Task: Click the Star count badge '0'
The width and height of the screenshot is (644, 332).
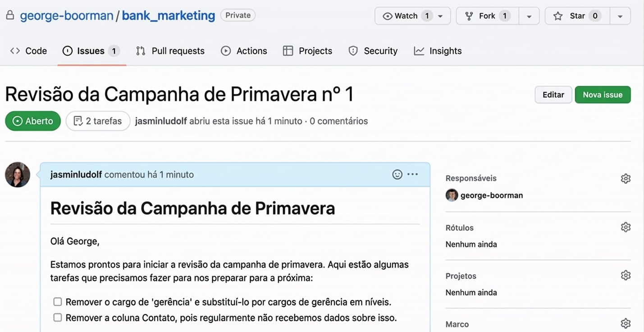Action: tap(595, 16)
